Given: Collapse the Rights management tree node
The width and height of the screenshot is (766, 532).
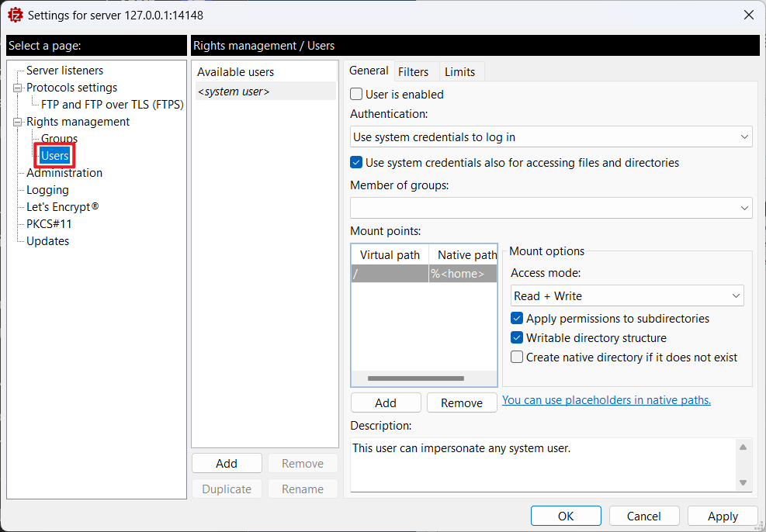Looking at the screenshot, I should click(16, 122).
